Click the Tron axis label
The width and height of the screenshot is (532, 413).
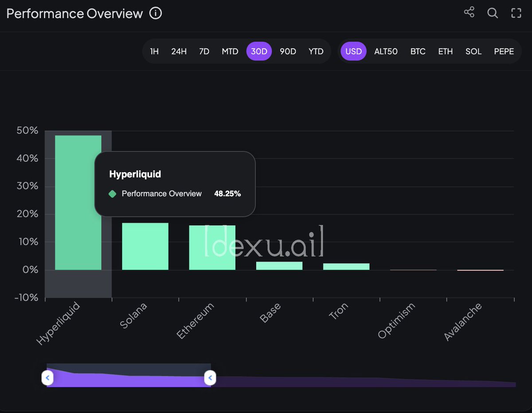coord(339,311)
